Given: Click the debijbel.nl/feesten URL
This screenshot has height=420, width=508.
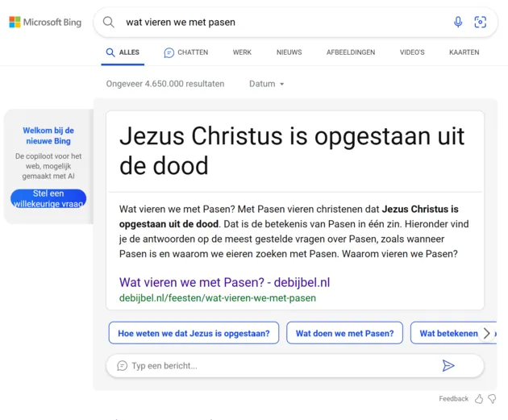Looking at the screenshot, I should [x=218, y=298].
